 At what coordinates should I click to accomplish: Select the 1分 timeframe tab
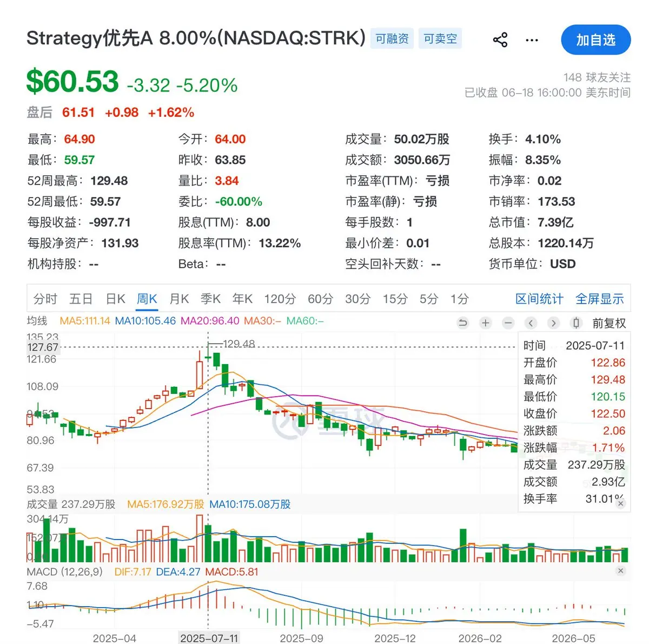460,299
